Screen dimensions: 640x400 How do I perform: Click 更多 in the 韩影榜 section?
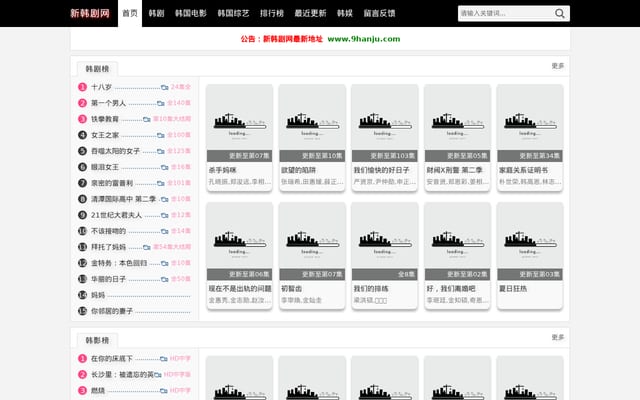pos(558,337)
